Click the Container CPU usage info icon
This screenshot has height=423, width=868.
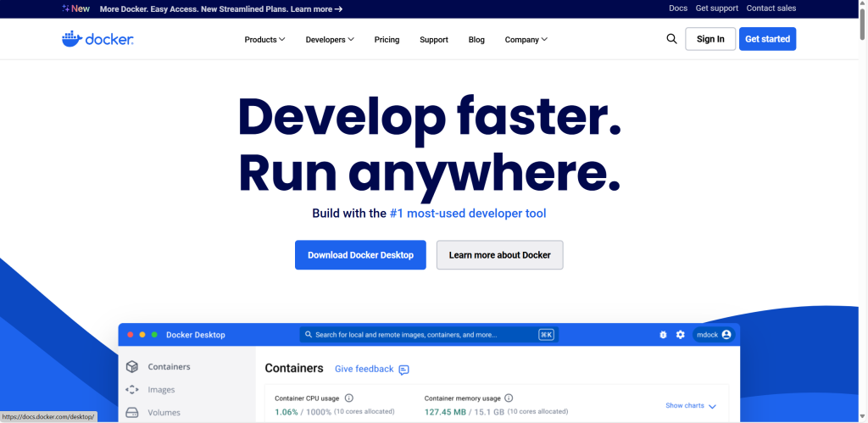pos(348,398)
